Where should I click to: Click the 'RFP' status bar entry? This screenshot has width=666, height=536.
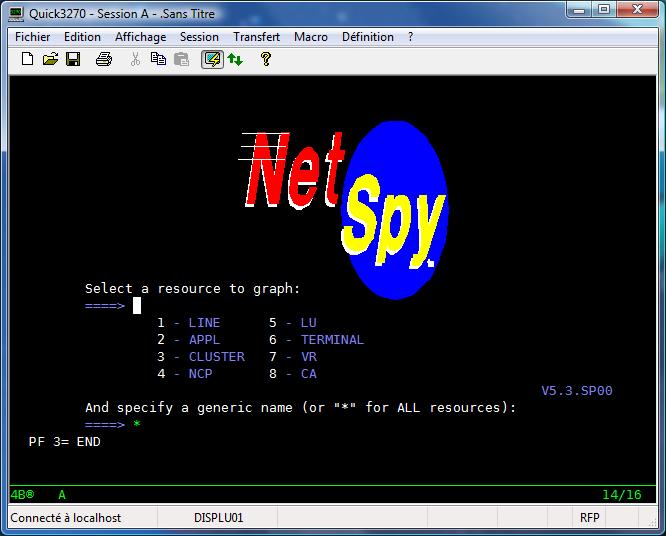click(x=590, y=518)
